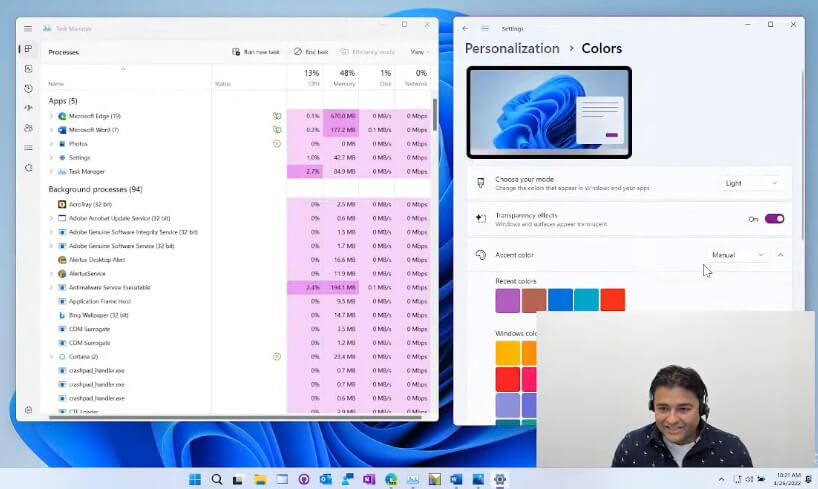Click the Transparency effects icon in Settings
Viewport: 818px width, 489px height.
click(481, 219)
